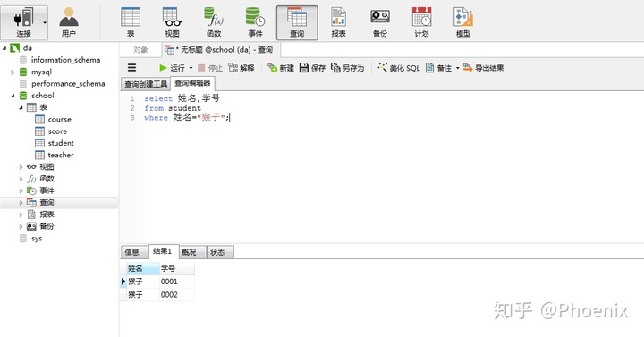Save the query with 保存

(x=312, y=68)
